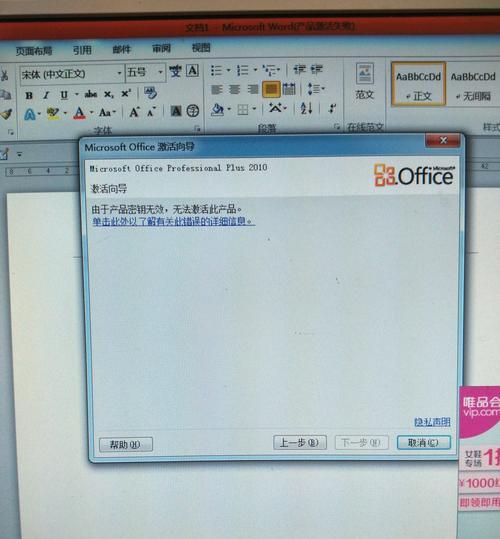Click the 上一步(B) button
Image resolution: width=500 pixels, height=539 pixels.
300,442
